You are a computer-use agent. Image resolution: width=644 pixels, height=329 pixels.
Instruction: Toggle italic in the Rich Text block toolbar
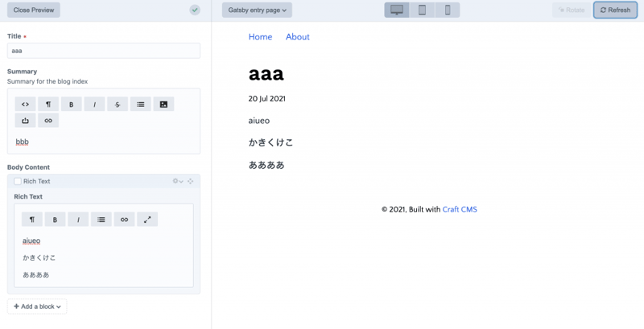[78, 219]
